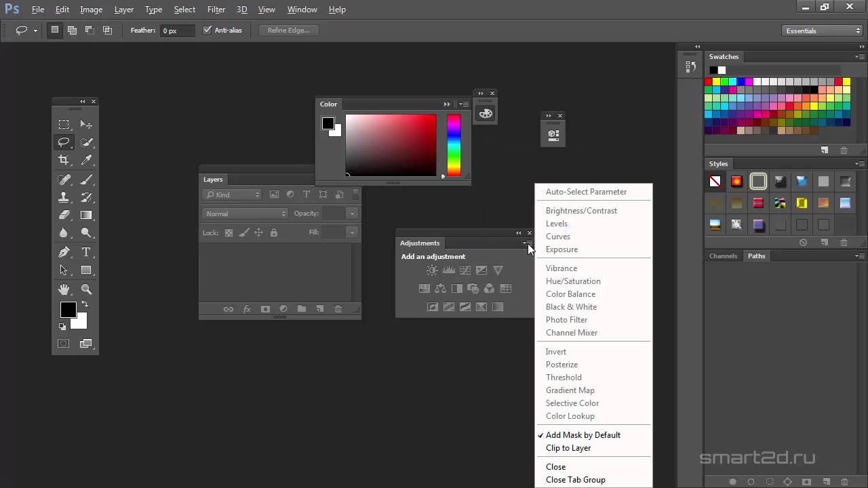Toggle the Anti-alias checkbox
This screenshot has width=868, height=488.
(208, 30)
